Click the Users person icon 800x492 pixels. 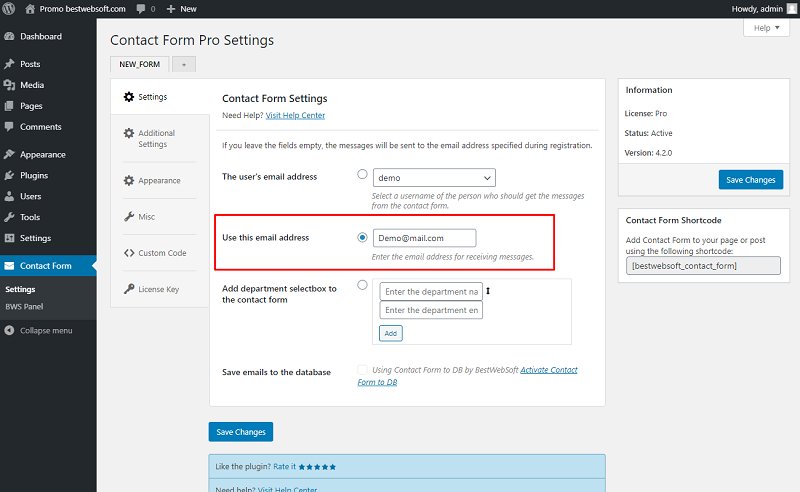tap(9, 196)
